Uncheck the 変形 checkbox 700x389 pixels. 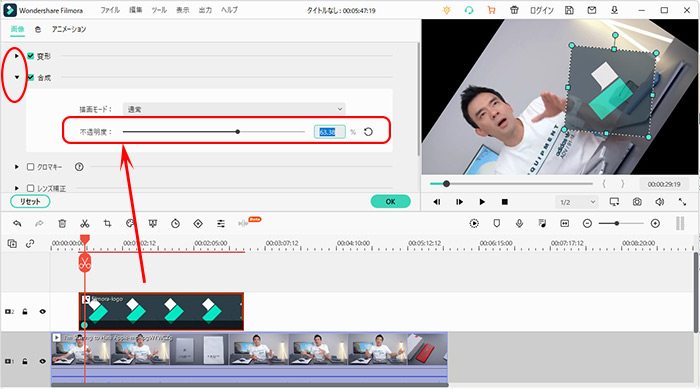click(x=30, y=56)
